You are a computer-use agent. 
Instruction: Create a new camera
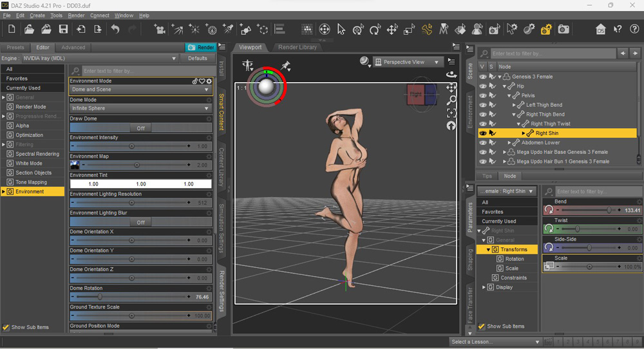click(x=159, y=29)
